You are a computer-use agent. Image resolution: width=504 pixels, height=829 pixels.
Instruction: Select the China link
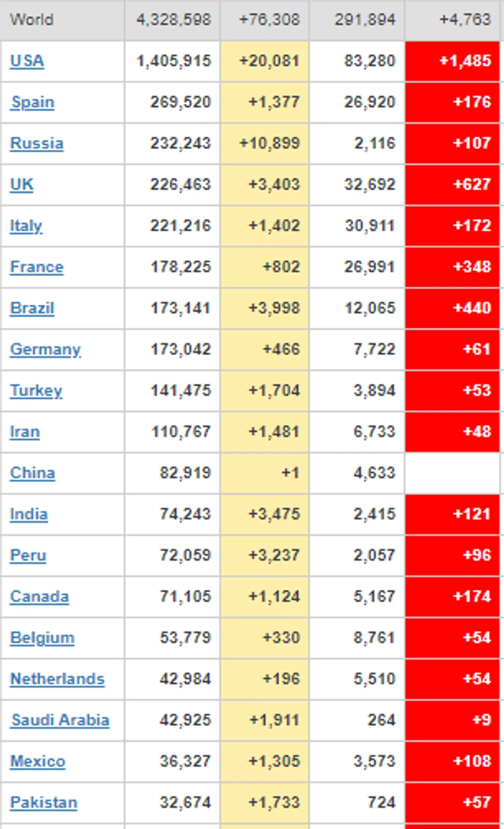(32, 473)
